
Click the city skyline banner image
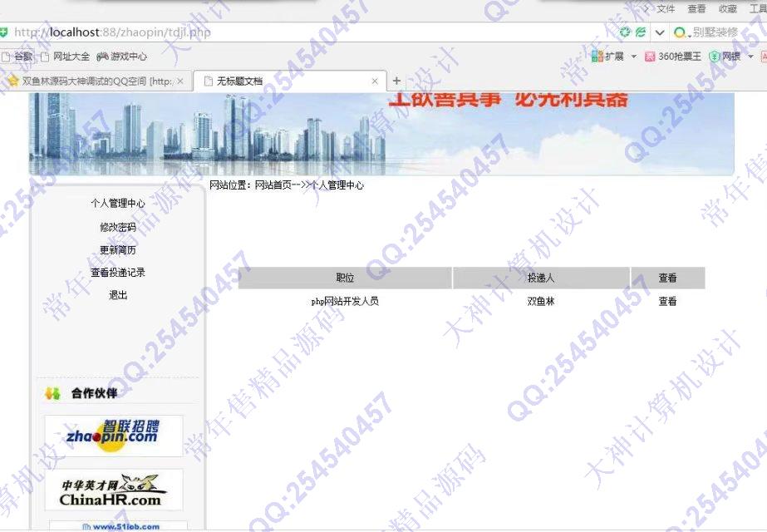[x=381, y=134]
